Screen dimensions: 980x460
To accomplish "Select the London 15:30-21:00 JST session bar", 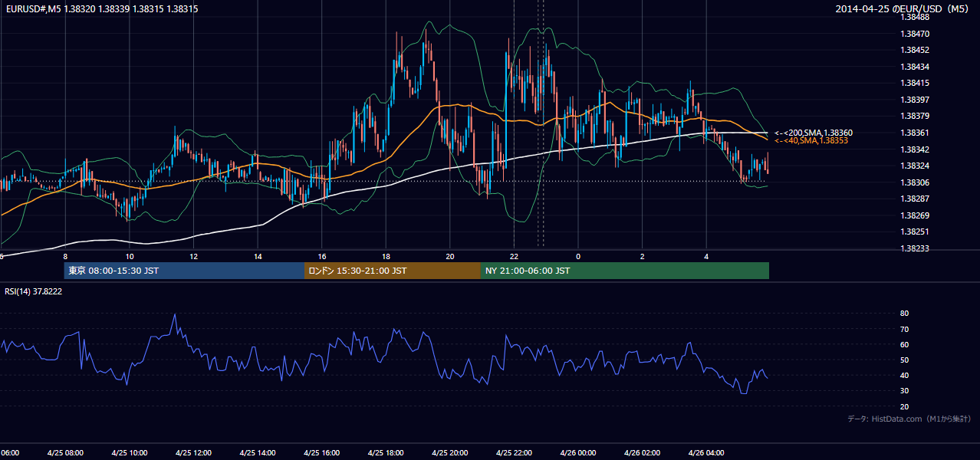I will click(x=393, y=271).
